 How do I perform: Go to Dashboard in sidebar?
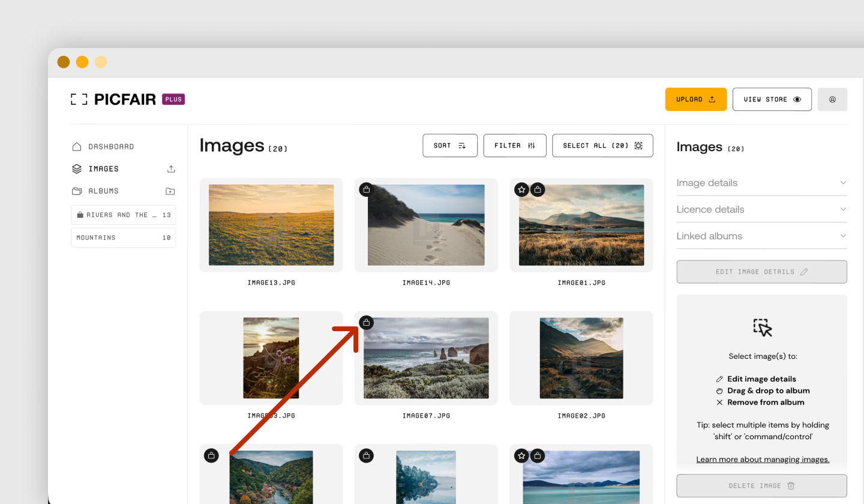click(x=111, y=147)
